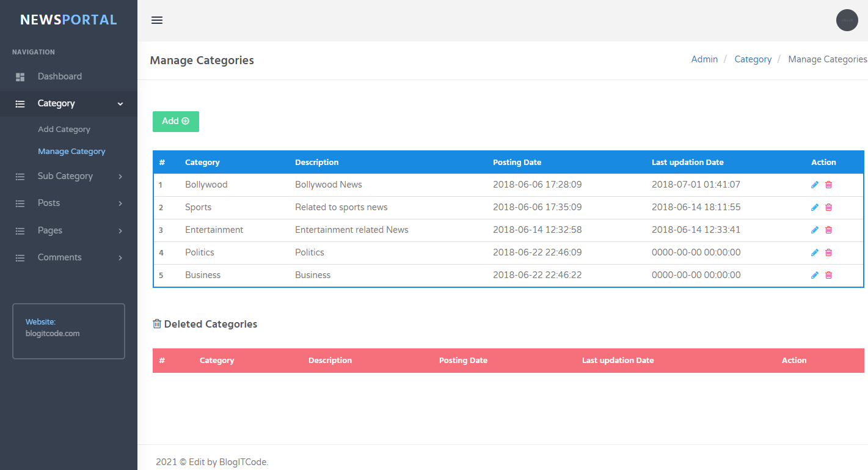
Task: Click the delete trash icon for Sports
Action: click(x=828, y=207)
